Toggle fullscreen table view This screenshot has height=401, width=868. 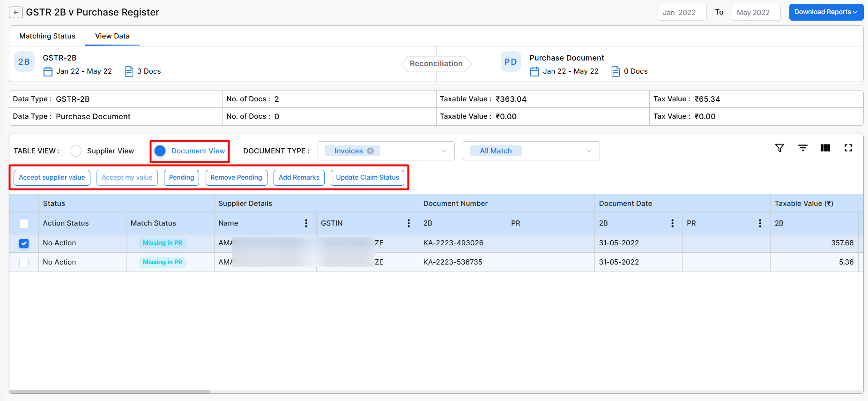coord(848,148)
